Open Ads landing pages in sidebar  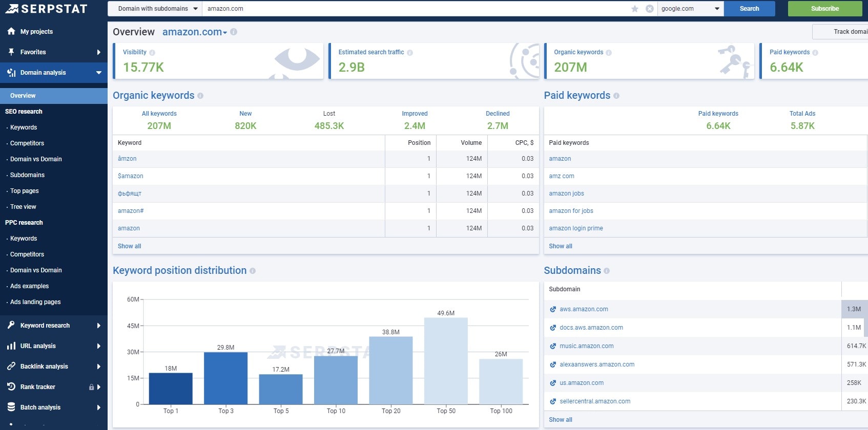[35, 302]
